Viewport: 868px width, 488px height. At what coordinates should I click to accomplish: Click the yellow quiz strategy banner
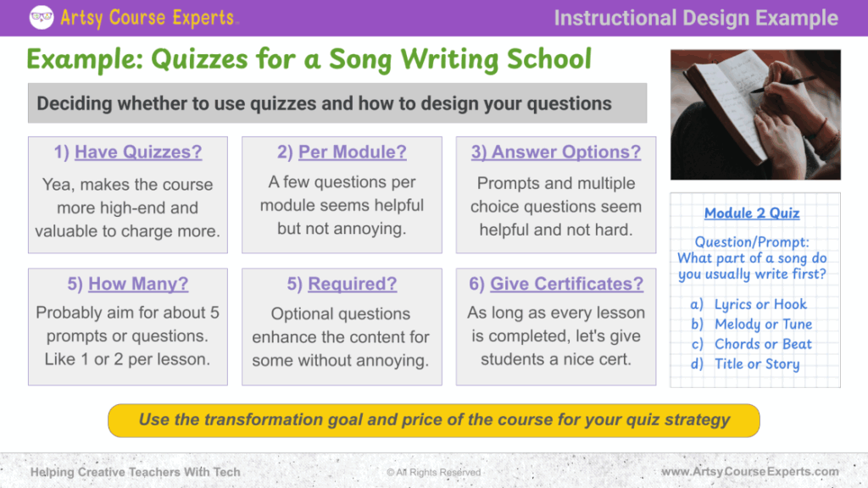[434, 420]
